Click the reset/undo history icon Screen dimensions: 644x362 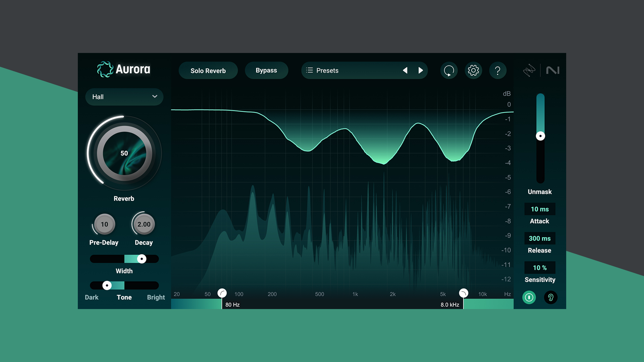(449, 70)
